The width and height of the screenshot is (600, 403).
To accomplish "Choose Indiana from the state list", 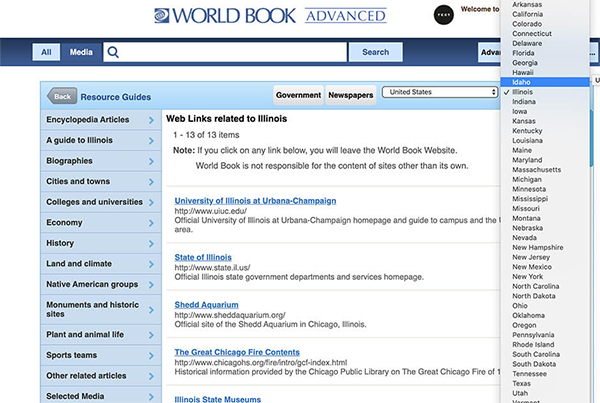I will click(545, 102).
